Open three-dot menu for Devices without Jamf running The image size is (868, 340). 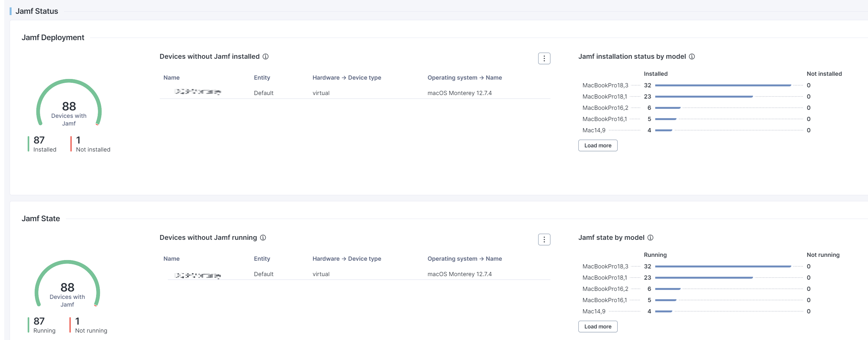tap(544, 240)
